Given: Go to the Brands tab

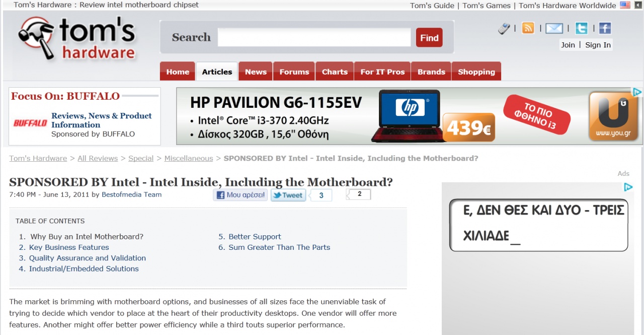Looking at the screenshot, I should 431,72.
